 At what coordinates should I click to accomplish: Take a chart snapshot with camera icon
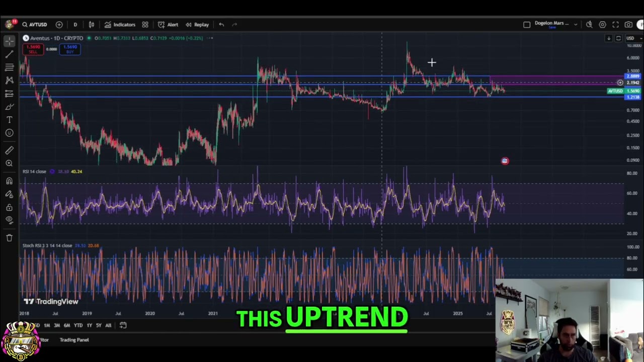click(x=628, y=25)
